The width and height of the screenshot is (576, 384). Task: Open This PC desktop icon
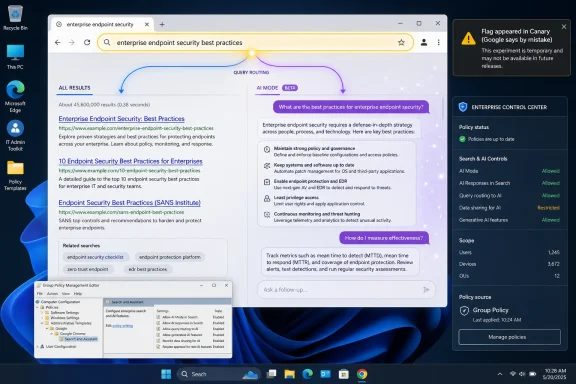point(15,57)
